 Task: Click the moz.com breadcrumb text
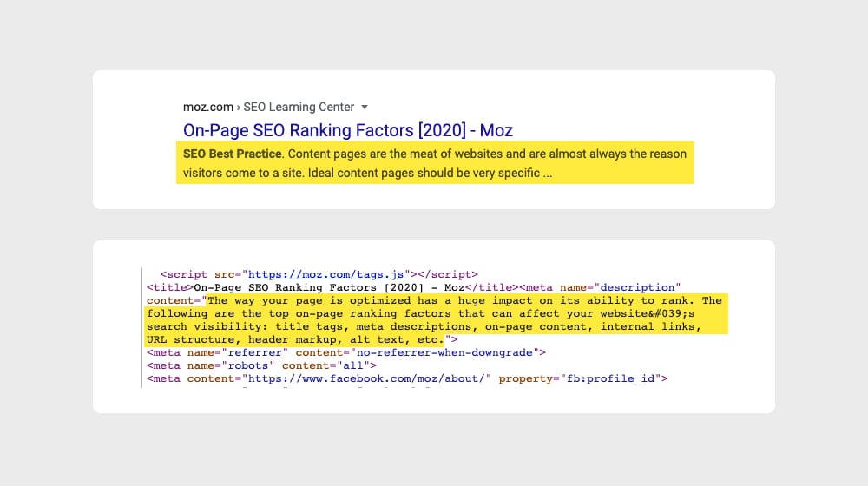coord(208,107)
